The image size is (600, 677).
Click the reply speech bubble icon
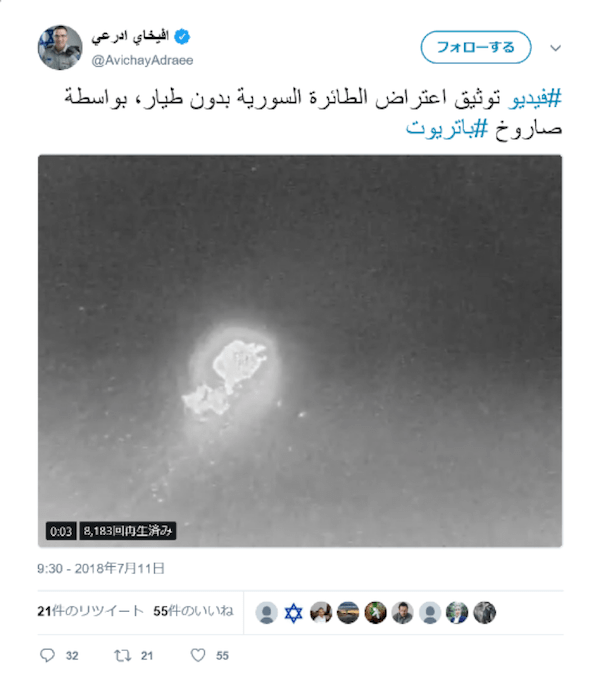coord(47,655)
